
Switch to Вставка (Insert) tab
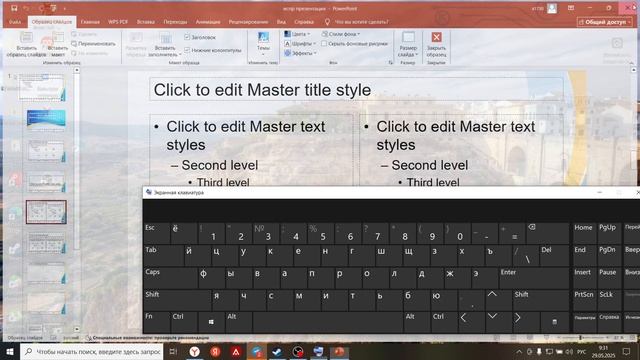(146, 22)
